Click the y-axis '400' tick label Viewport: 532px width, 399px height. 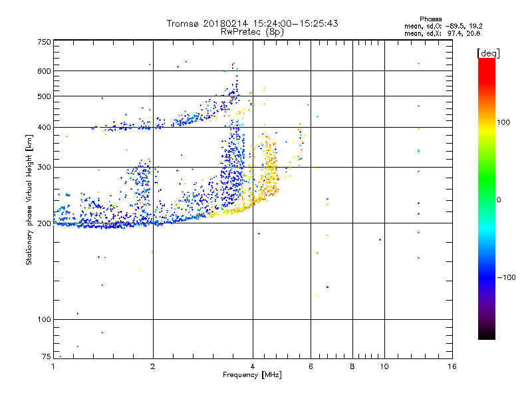(x=45, y=127)
